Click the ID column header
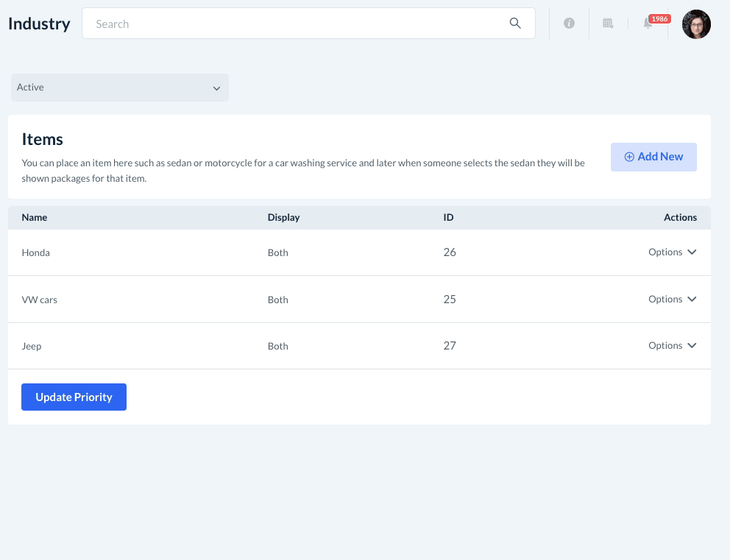The width and height of the screenshot is (730, 560). point(448,218)
